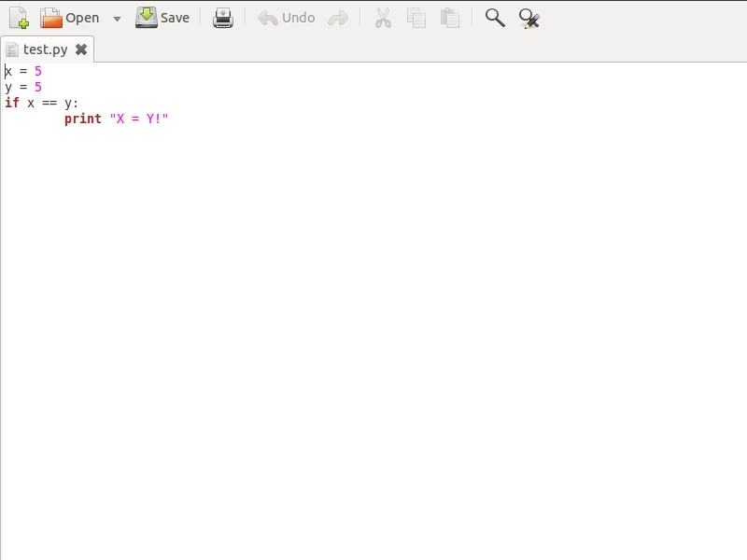Viewport: 747px width, 560px height.
Task: Open Find with the magnifier icon
Action: click(495, 18)
